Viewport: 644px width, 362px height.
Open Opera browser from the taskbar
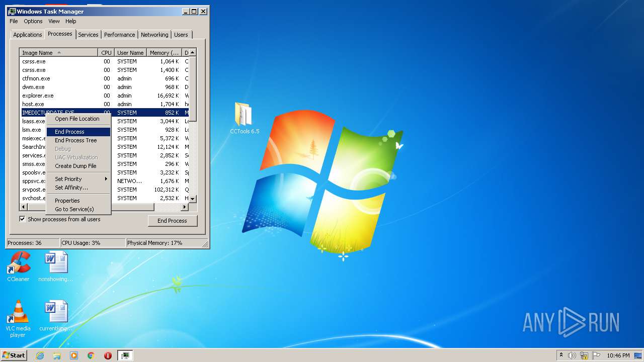click(x=108, y=355)
